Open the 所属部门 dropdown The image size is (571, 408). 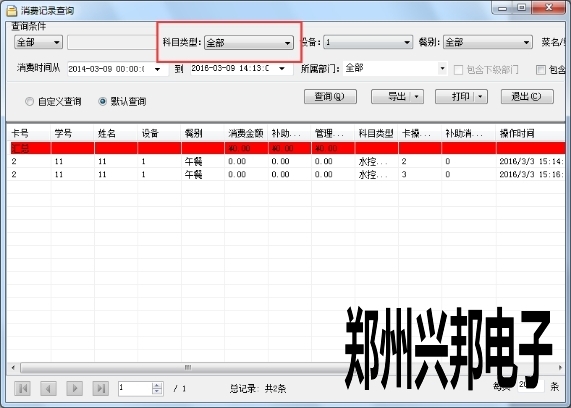point(442,68)
